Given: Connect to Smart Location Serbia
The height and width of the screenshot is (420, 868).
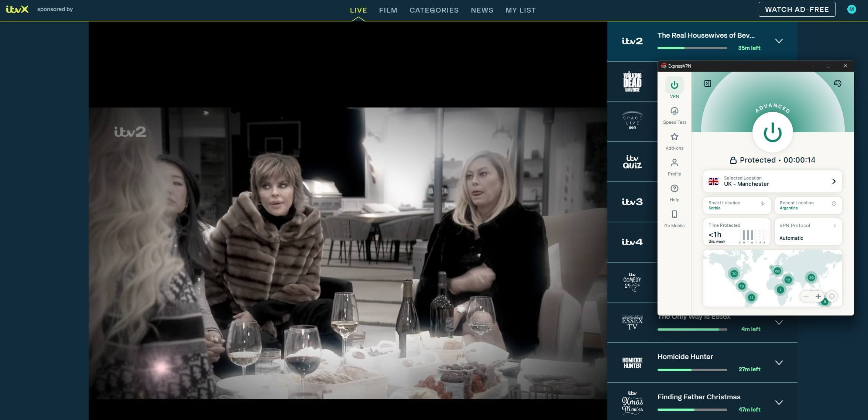Looking at the screenshot, I should pos(737,205).
